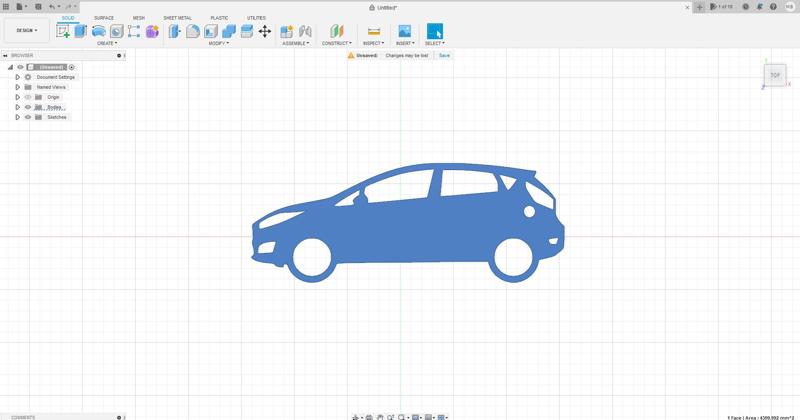The height and width of the screenshot is (420, 800).
Task: Select the Move/Copy tool
Action: [265, 31]
